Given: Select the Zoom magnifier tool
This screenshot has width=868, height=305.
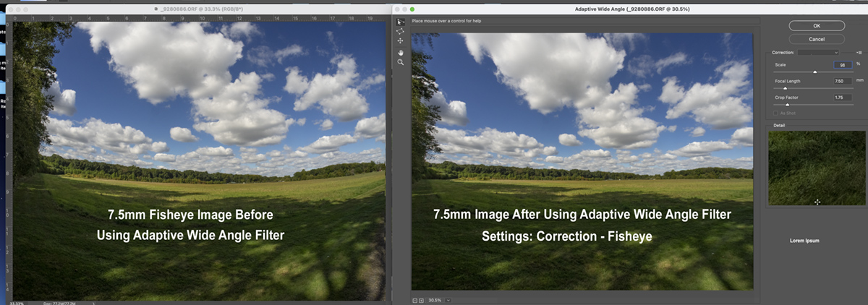Looking at the screenshot, I should pos(400,63).
